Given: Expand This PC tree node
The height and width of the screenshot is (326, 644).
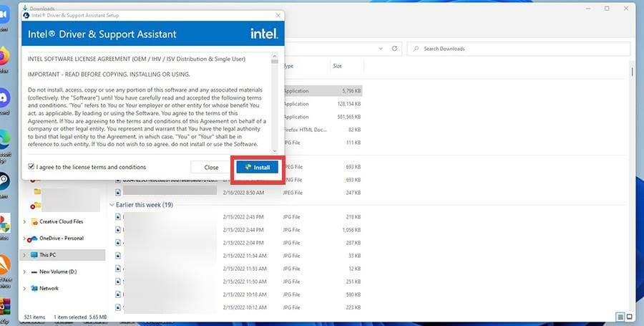Looking at the screenshot, I should coord(24,255).
